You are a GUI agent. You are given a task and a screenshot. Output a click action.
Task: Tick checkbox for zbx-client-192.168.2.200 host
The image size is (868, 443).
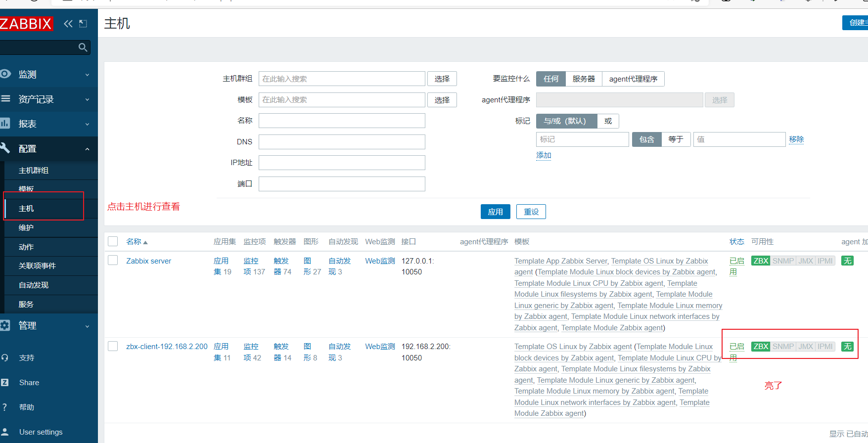pos(113,346)
